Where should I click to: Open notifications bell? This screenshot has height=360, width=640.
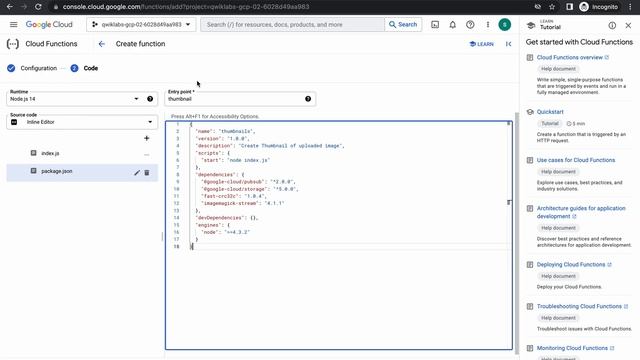click(x=453, y=24)
